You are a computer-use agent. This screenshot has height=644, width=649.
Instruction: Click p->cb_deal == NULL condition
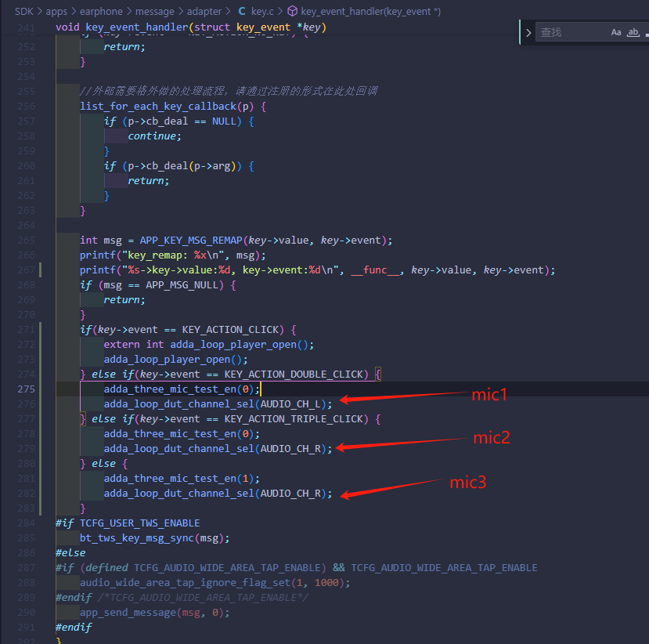click(x=182, y=121)
